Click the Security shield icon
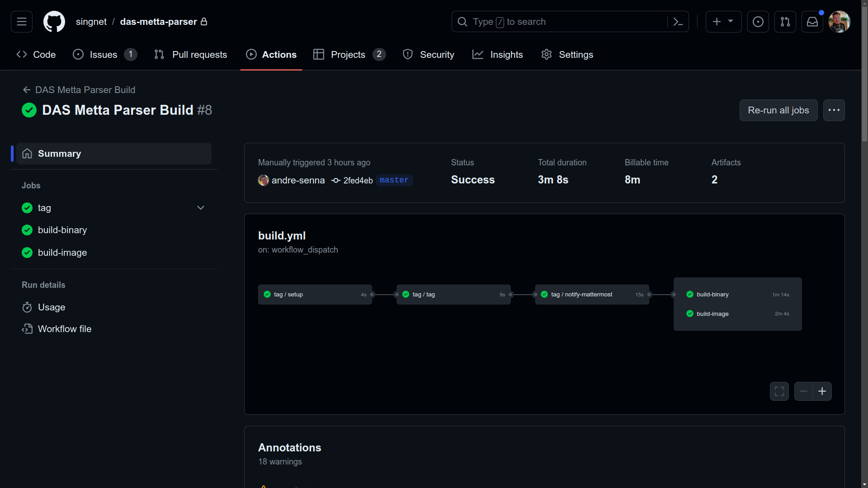This screenshot has width=868, height=488. coord(408,54)
